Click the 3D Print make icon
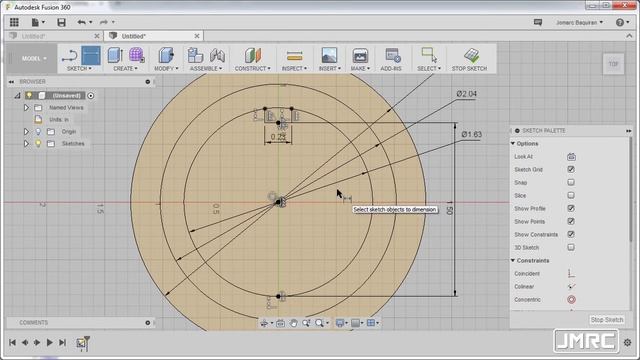The width and height of the screenshot is (640, 360). (x=360, y=55)
